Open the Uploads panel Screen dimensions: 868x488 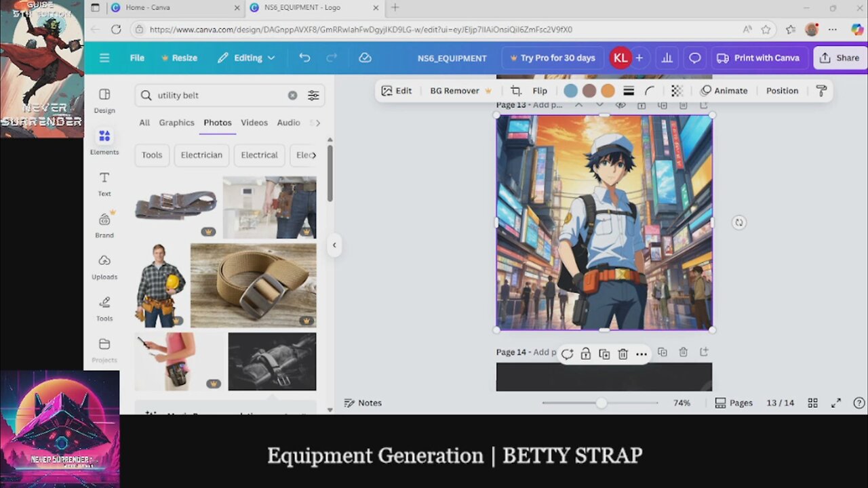point(104,267)
